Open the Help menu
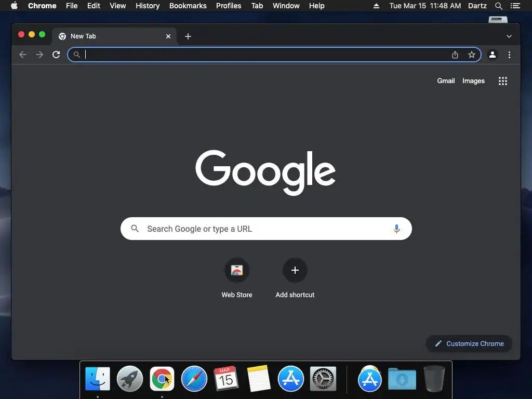 (x=316, y=6)
